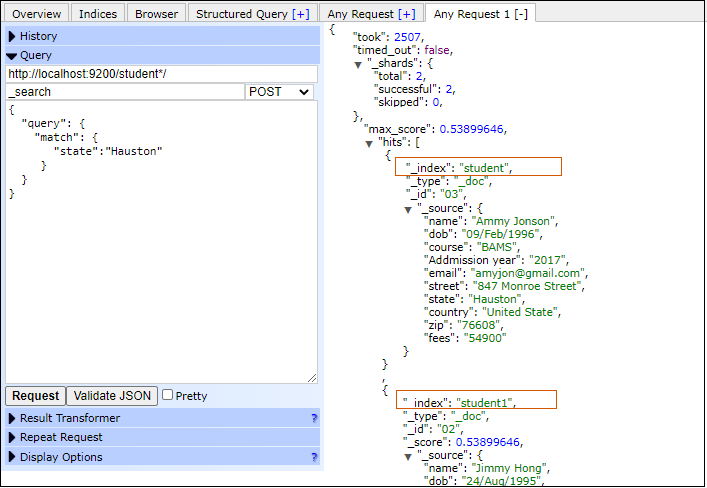Expand the Display Options section

point(162,457)
